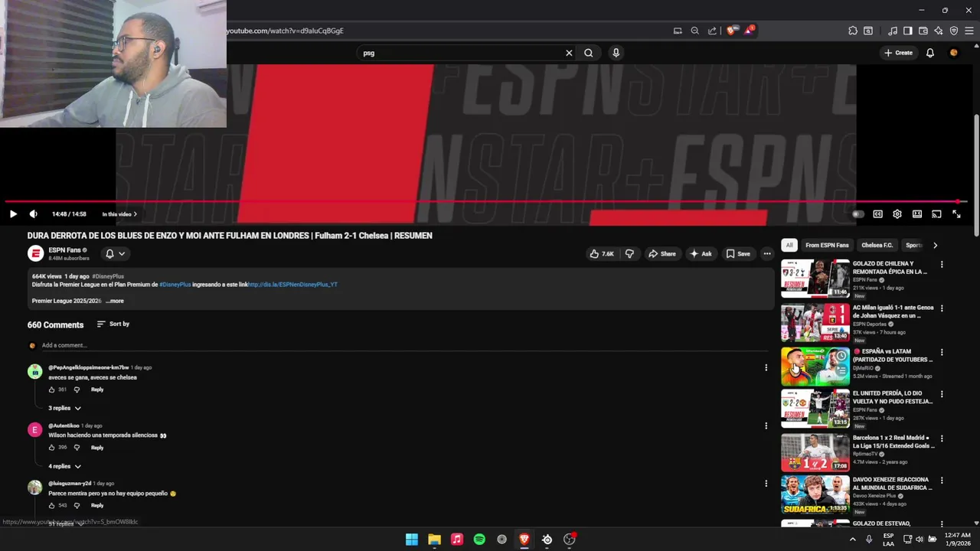Open Windows Start menu
Screen dimensions: 980x551
[x=412, y=540]
